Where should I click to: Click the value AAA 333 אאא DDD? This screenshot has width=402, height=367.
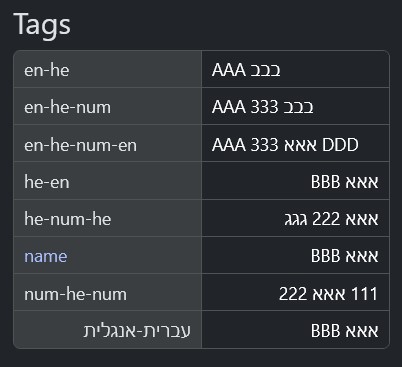[285, 145]
